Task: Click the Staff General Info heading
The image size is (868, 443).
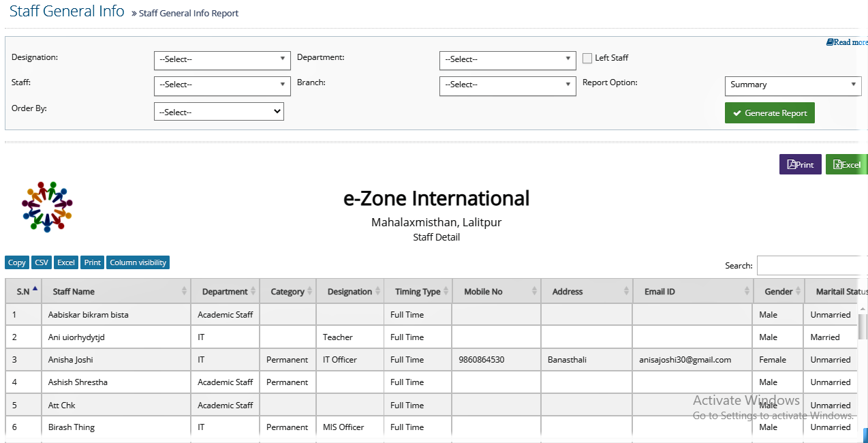Action: pyautogui.click(x=67, y=11)
